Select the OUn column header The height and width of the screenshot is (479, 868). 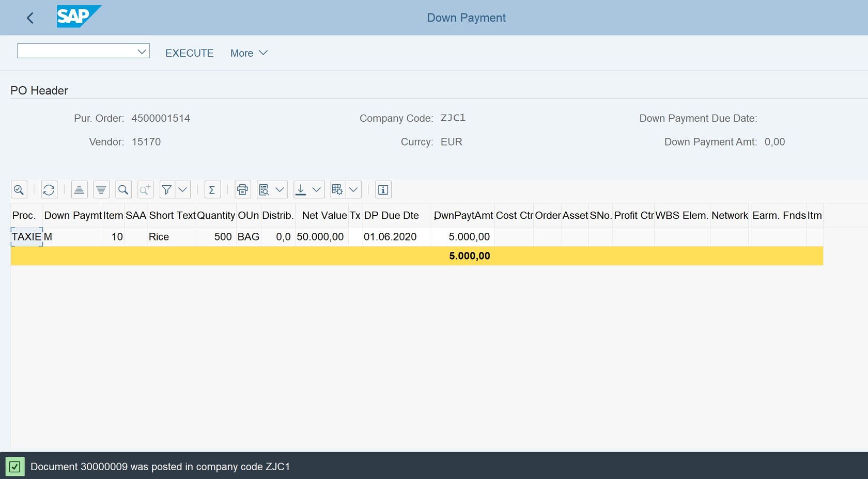249,215
